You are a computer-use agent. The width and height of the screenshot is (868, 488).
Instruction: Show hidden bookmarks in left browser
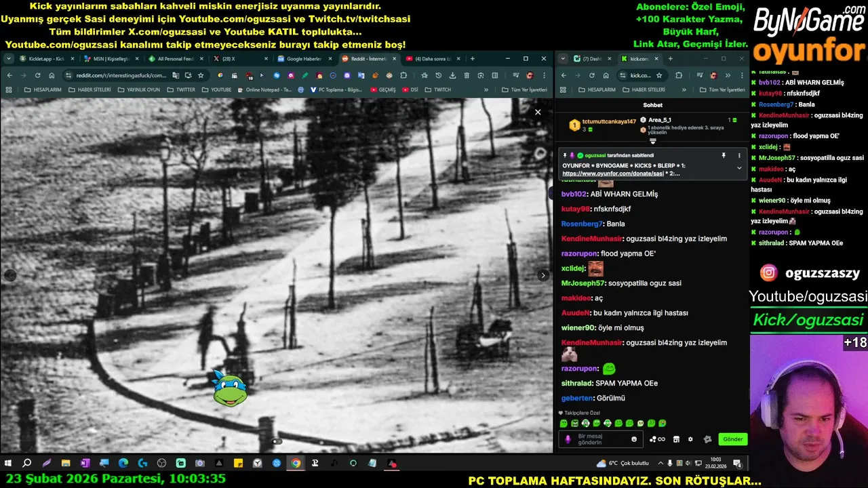(x=486, y=89)
